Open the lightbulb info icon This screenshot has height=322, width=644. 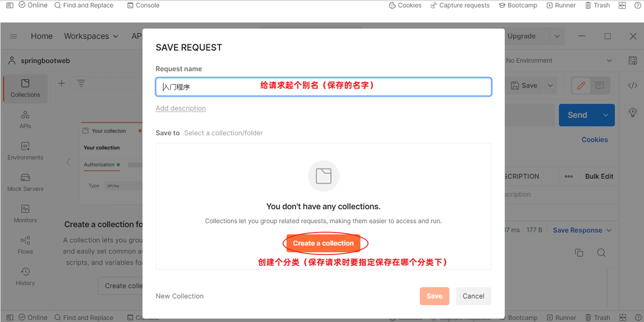[633, 112]
